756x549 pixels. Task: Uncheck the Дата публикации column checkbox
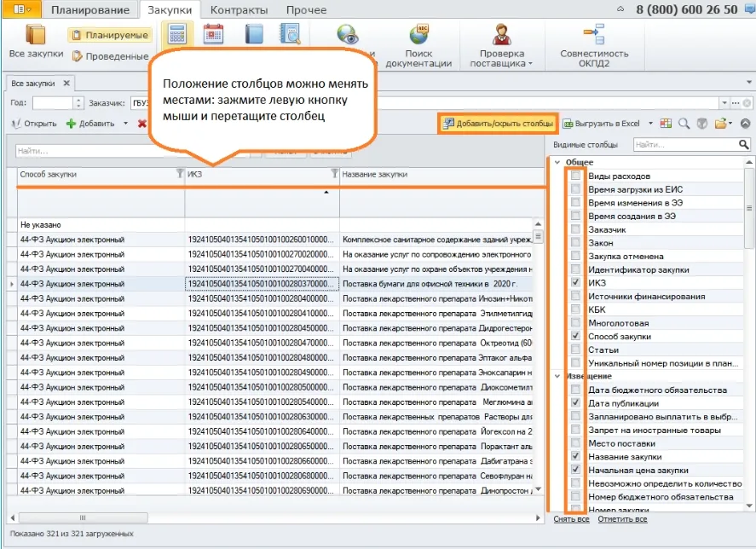click(x=575, y=402)
